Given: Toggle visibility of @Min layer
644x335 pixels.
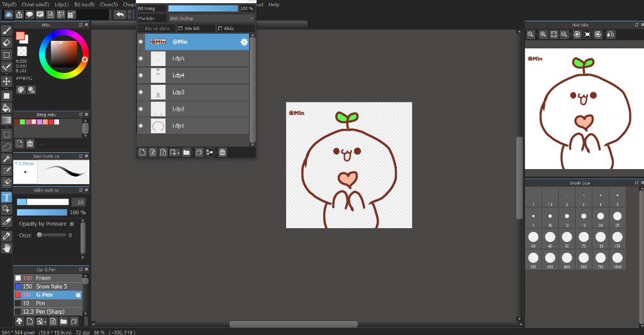Looking at the screenshot, I should (x=141, y=42).
